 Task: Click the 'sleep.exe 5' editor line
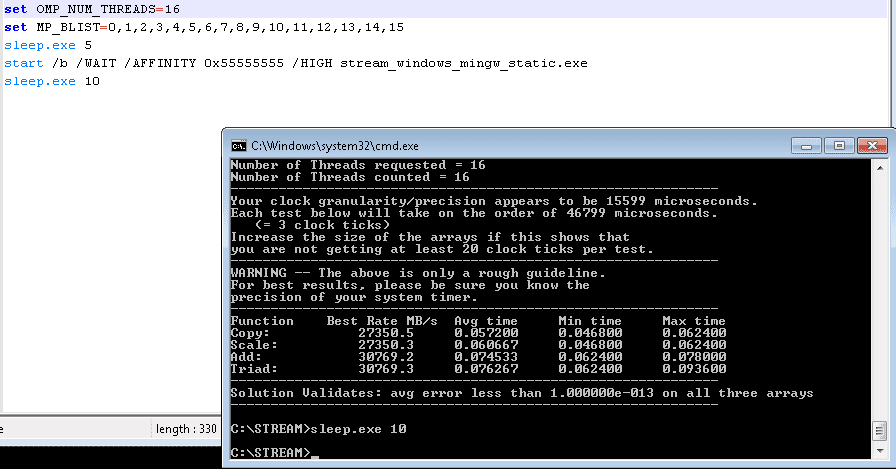(x=48, y=45)
